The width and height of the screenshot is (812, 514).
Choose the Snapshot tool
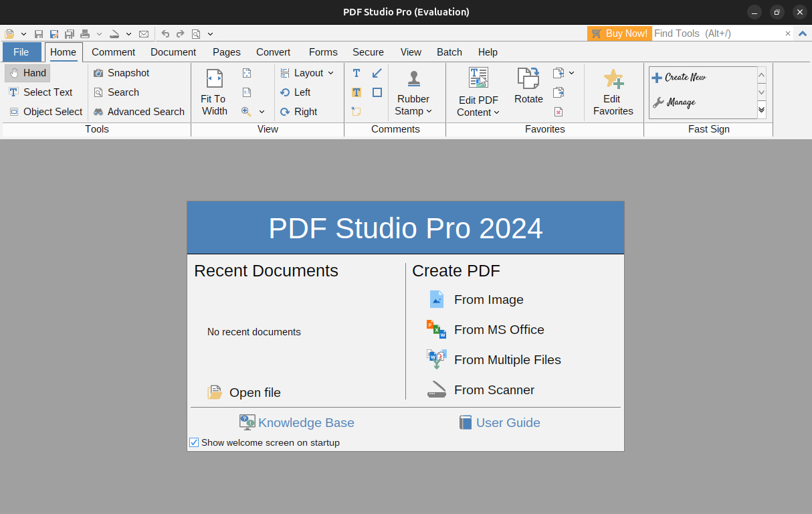pyautogui.click(x=121, y=73)
